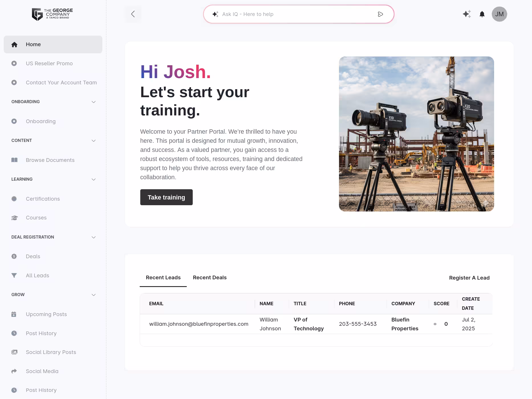Click the Take training button
The image size is (532, 399).
tap(166, 197)
